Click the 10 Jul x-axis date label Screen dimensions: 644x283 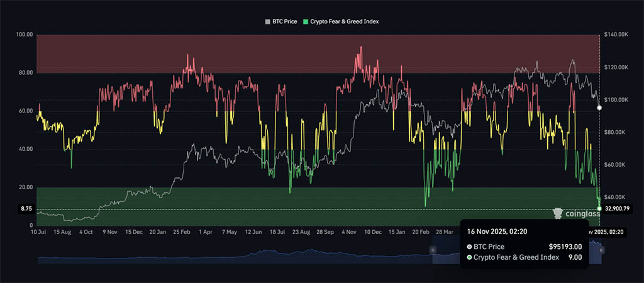[x=38, y=232]
